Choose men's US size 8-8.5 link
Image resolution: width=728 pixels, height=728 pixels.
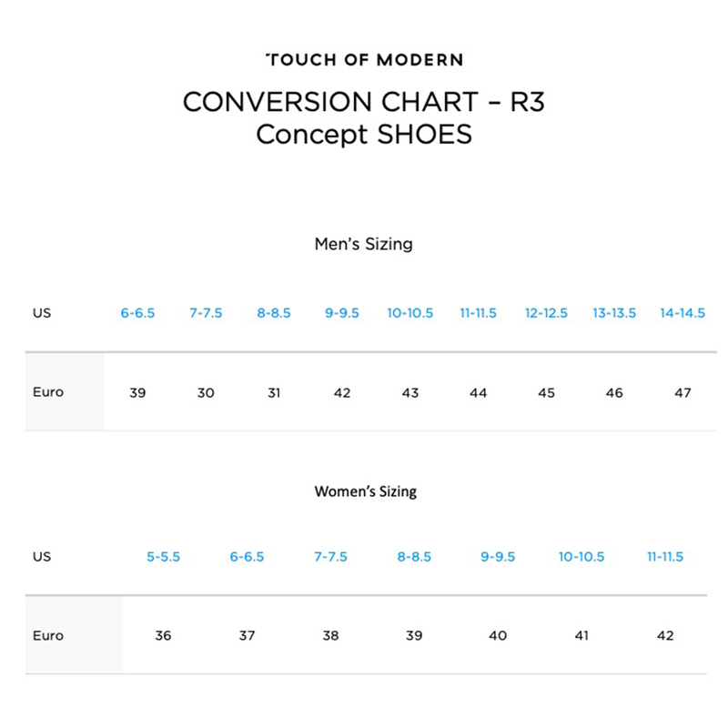click(x=274, y=313)
